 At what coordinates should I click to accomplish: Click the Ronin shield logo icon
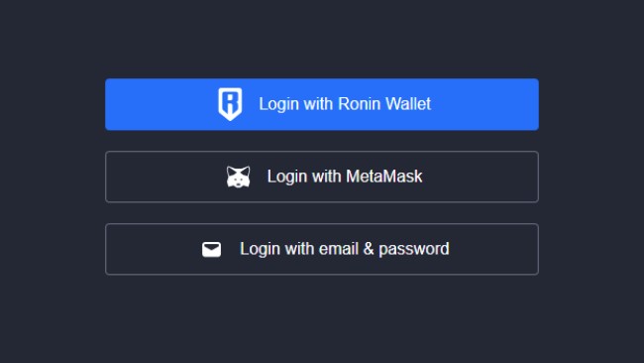coord(230,104)
